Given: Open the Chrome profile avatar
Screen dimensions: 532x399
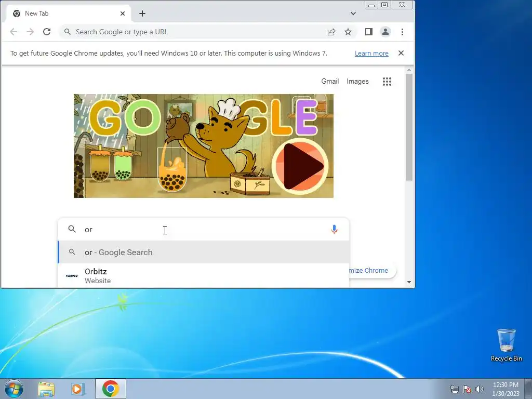Looking at the screenshot, I should (x=385, y=32).
